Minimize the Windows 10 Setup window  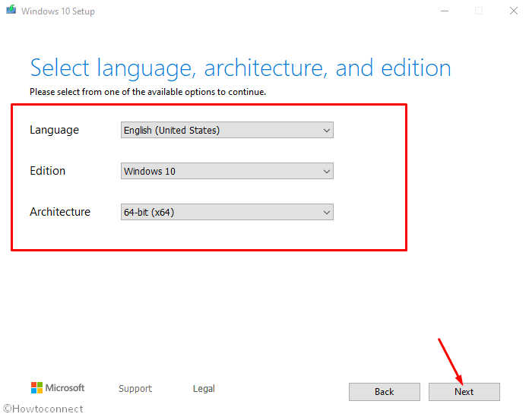click(445, 11)
